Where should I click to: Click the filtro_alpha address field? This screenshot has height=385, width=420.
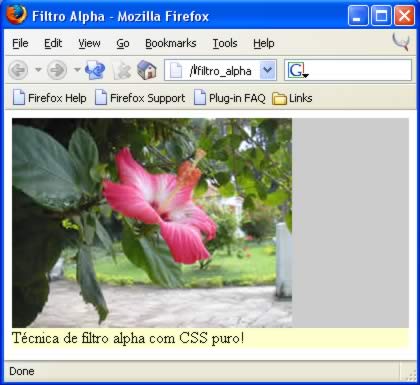[x=220, y=71]
